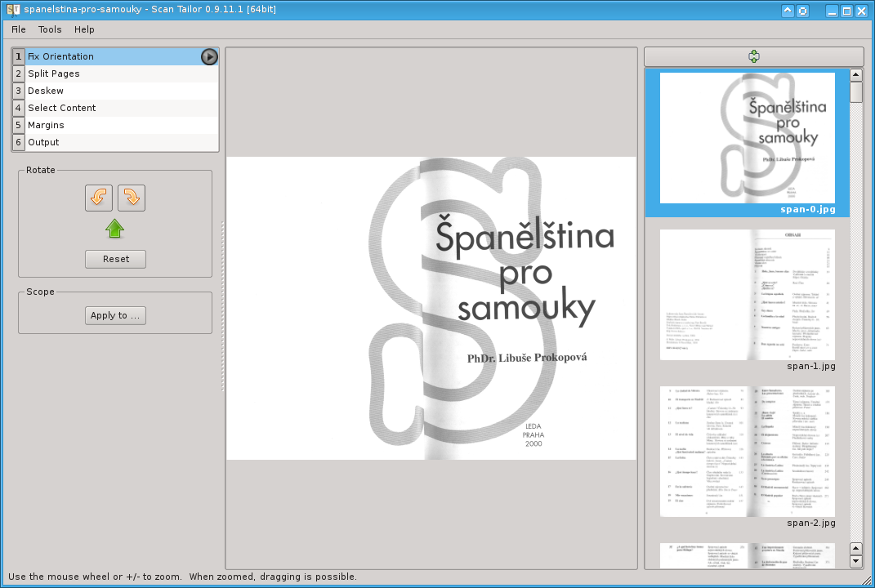Screen dimensions: 875x588
Task: Maximize the Scan Tailor window
Action: 846,10
